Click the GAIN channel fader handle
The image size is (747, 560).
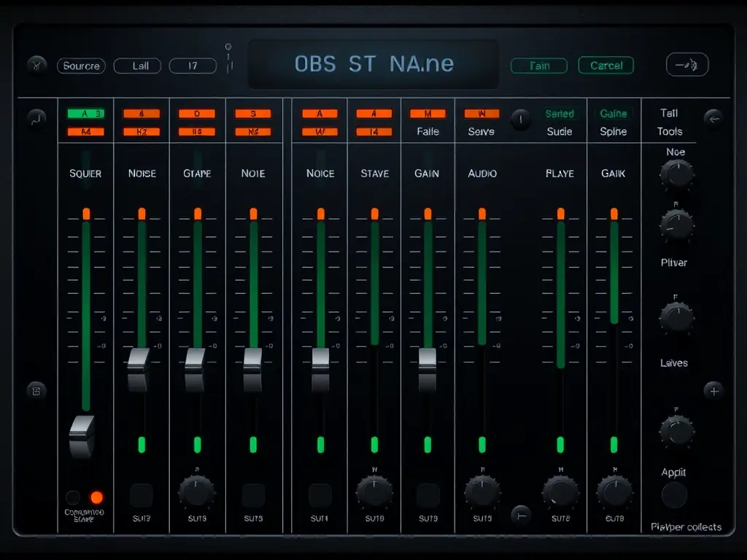pos(427,370)
